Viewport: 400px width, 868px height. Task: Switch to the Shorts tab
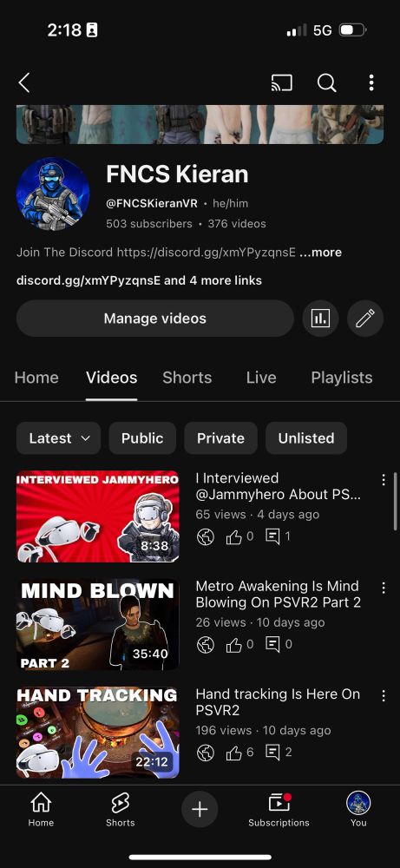click(x=187, y=378)
